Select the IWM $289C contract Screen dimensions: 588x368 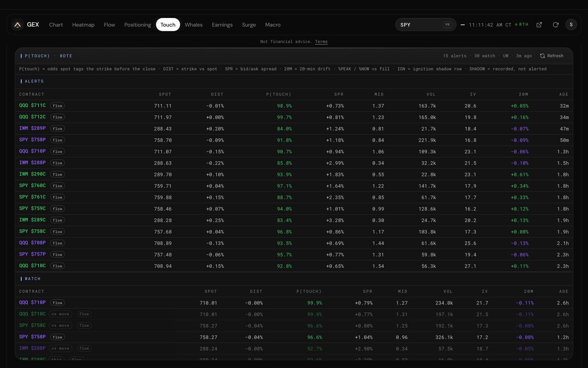[x=32, y=220]
